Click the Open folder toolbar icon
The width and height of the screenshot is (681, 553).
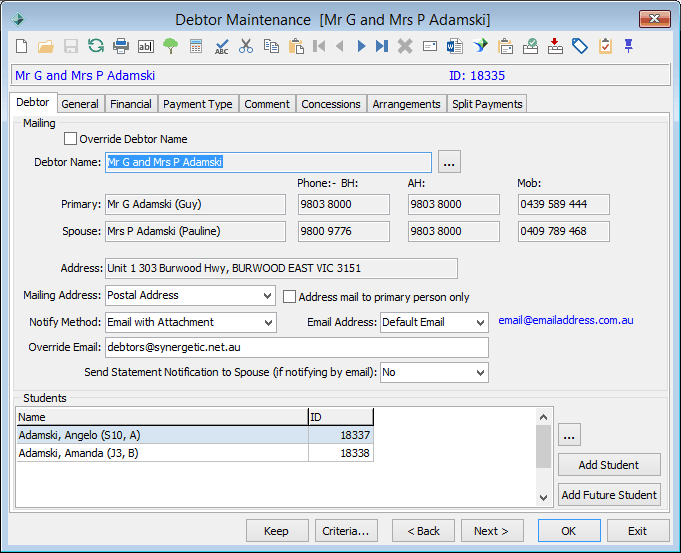pos(46,46)
